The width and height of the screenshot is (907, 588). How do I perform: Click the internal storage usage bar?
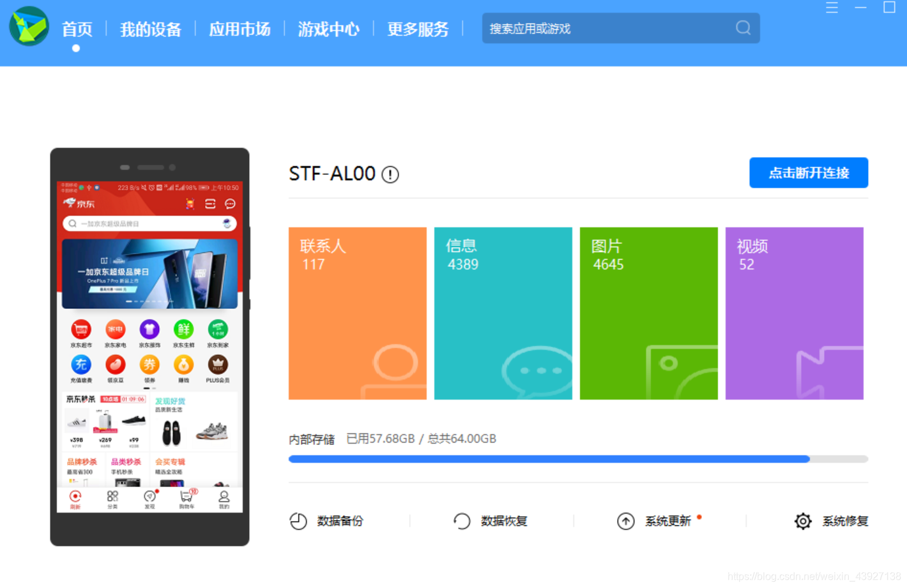pyautogui.click(x=578, y=459)
